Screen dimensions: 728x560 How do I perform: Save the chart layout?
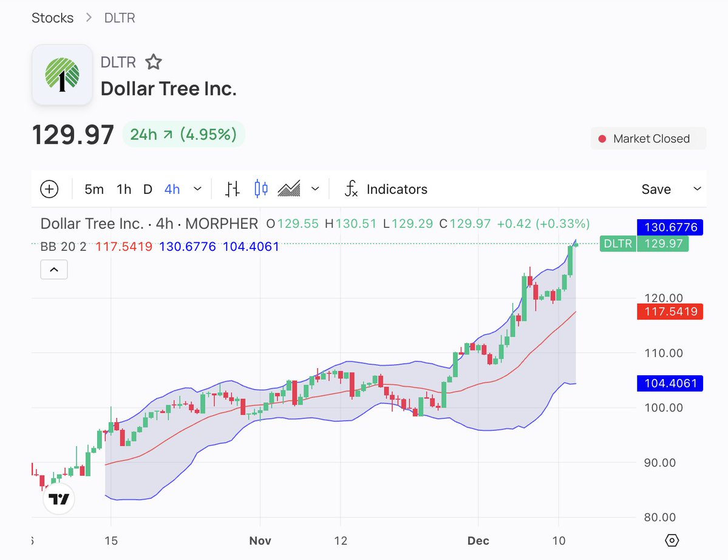(x=656, y=189)
